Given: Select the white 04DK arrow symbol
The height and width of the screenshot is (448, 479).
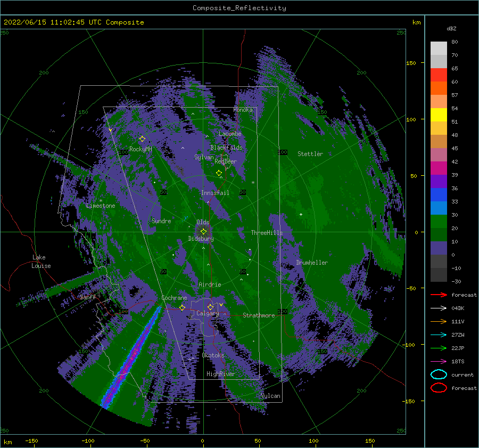Looking at the screenshot, I should (439, 308).
